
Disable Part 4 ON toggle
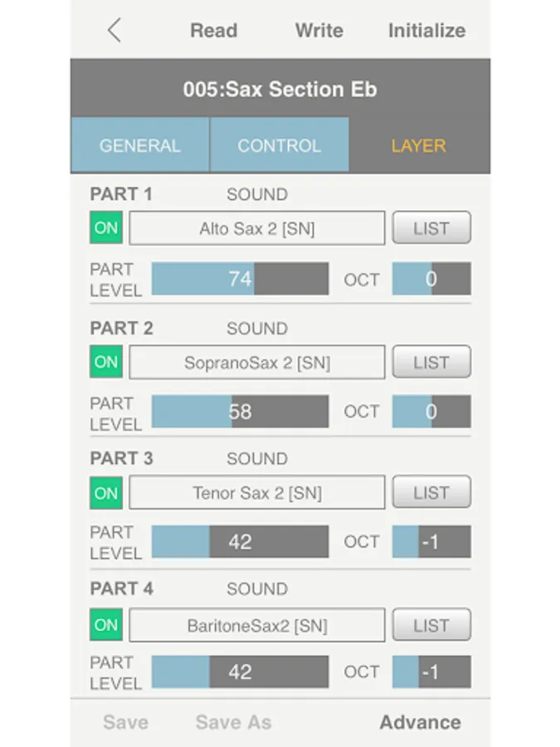click(x=106, y=624)
